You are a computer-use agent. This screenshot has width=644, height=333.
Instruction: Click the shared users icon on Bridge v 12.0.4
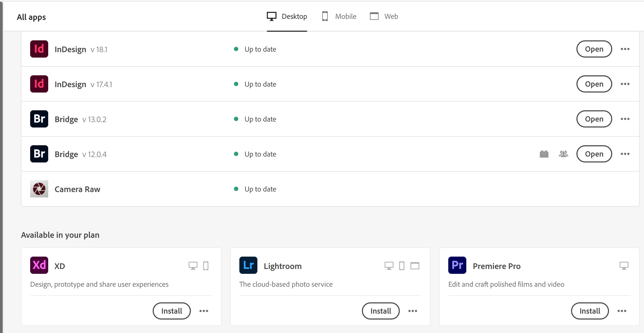click(x=563, y=154)
